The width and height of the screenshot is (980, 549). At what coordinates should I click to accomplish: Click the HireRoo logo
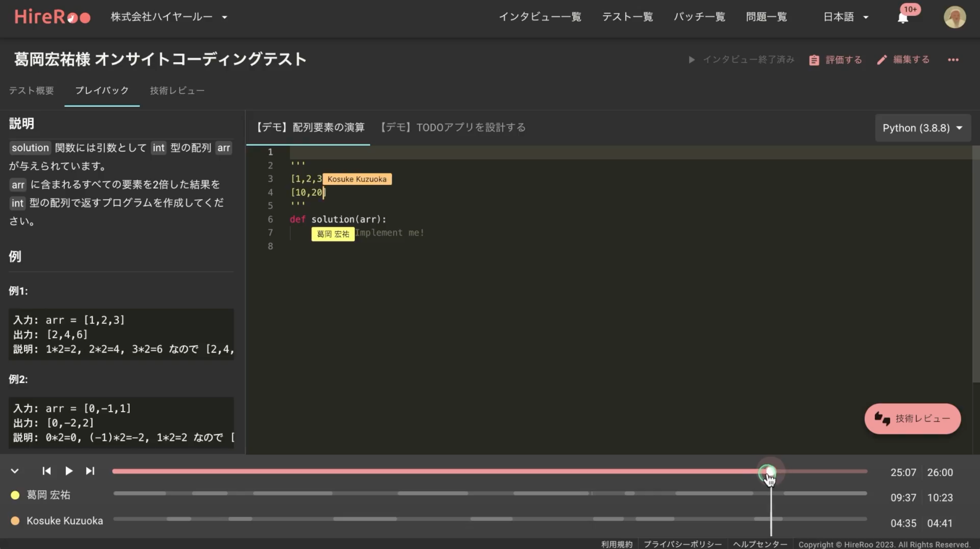(x=52, y=17)
